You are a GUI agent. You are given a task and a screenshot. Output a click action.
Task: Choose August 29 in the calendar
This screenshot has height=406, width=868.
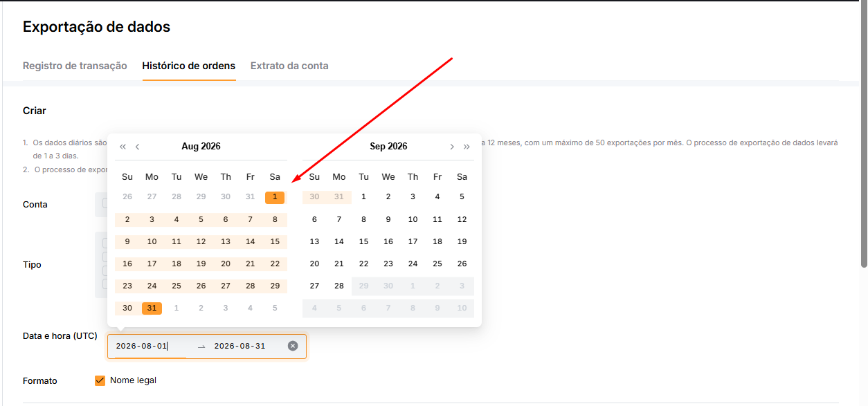pos(275,286)
